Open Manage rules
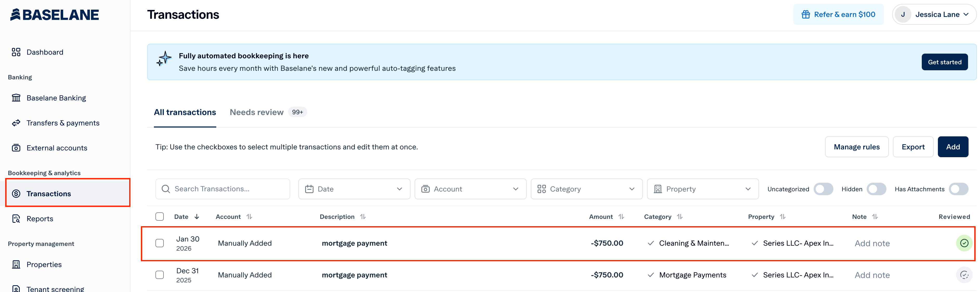Viewport: 980px width, 292px height. pyautogui.click(x=857, y=147)
